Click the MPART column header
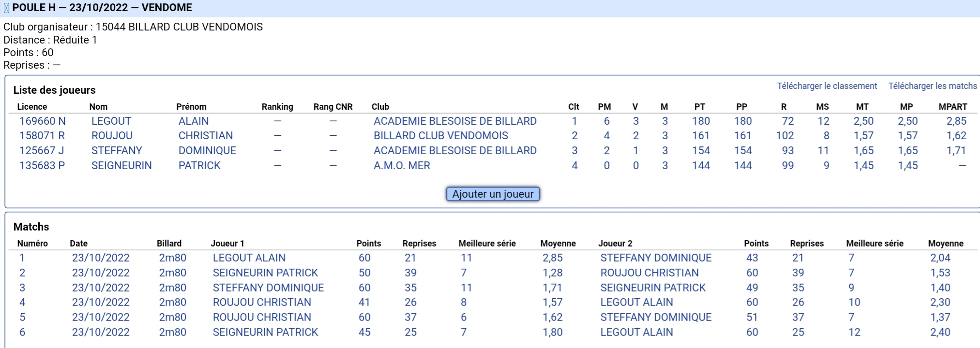Screen dimensions: 980x348 coord(952,107)
